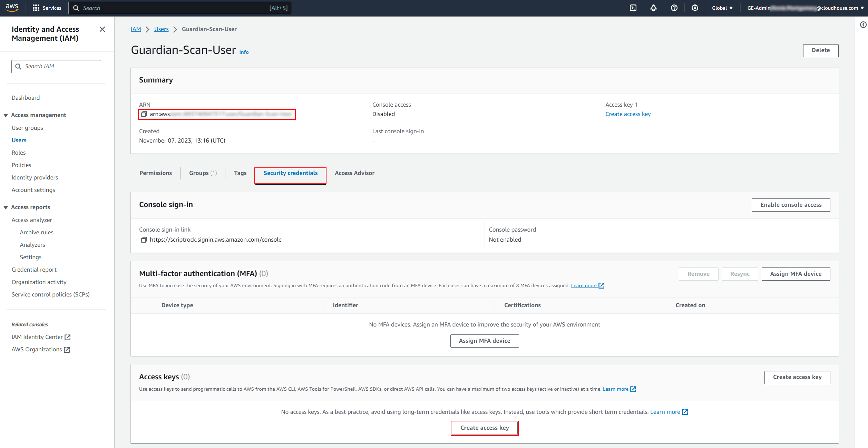Sort by Device type column header
Image resolution: width=868 pixels, height=448 pixels.
pos(177,305)
